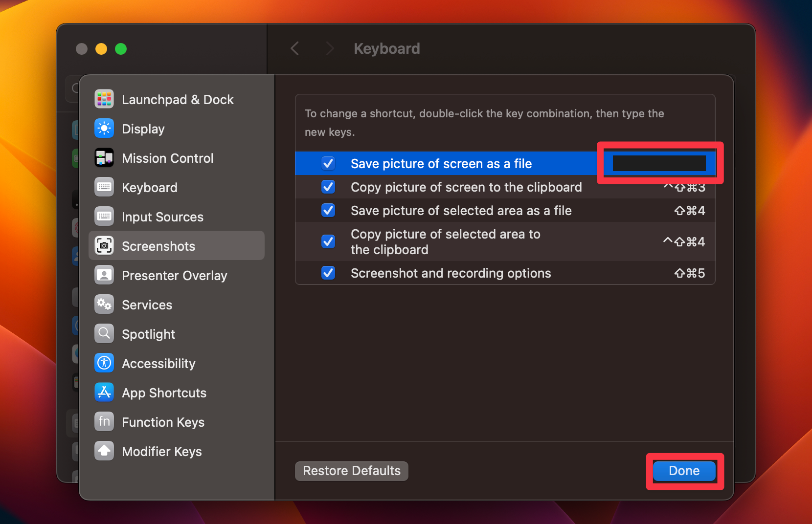Disable Save picture of screen as a file

[x=328, y=163]
